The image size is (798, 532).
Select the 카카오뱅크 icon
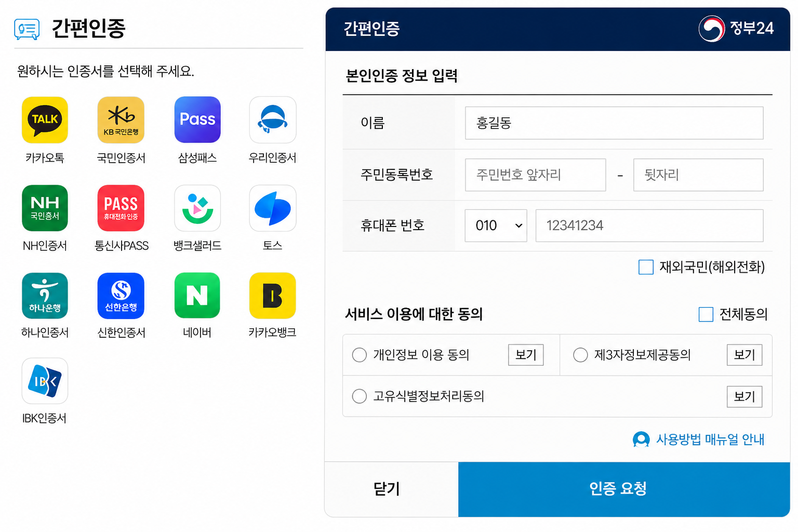[273, 296]
